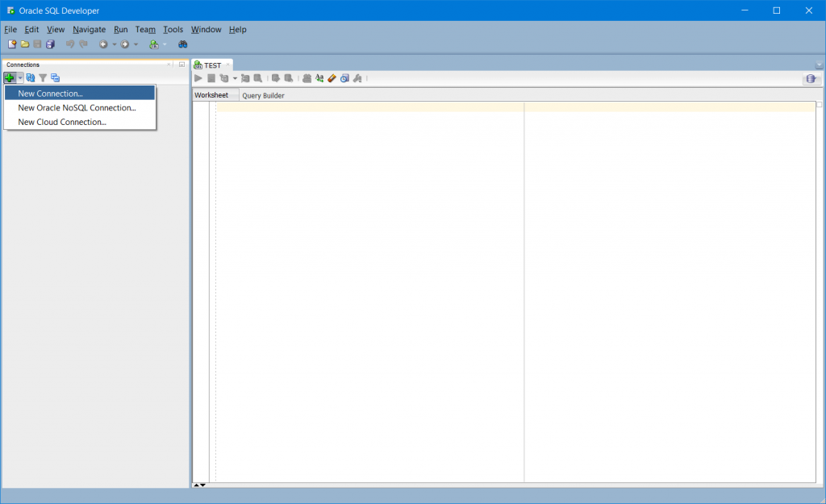Click the Refresh connections icon

point(31,78)
